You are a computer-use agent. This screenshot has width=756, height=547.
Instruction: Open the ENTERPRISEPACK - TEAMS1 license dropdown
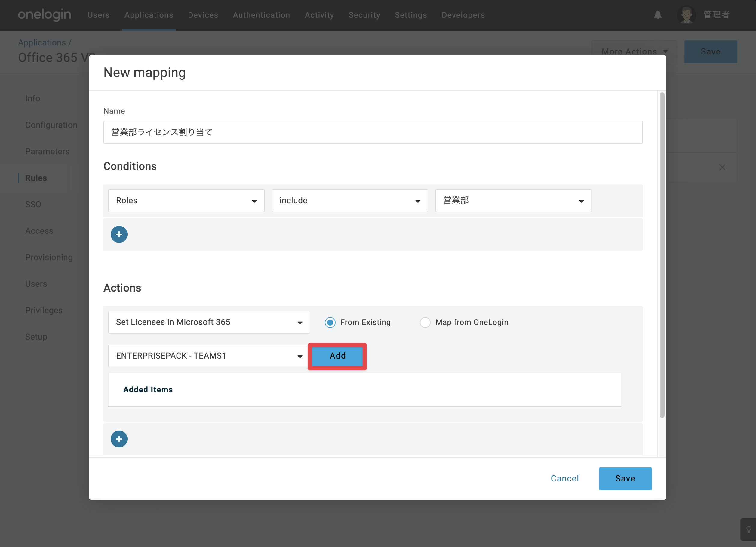pyautogui.click(x=208, y=356)
